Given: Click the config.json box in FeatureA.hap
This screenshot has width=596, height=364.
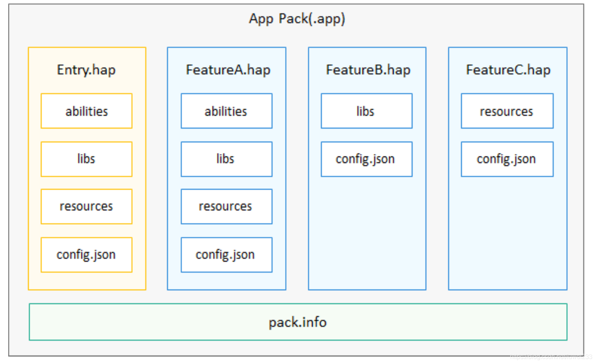Looking at the screenshot, I should tap(226, 255).
